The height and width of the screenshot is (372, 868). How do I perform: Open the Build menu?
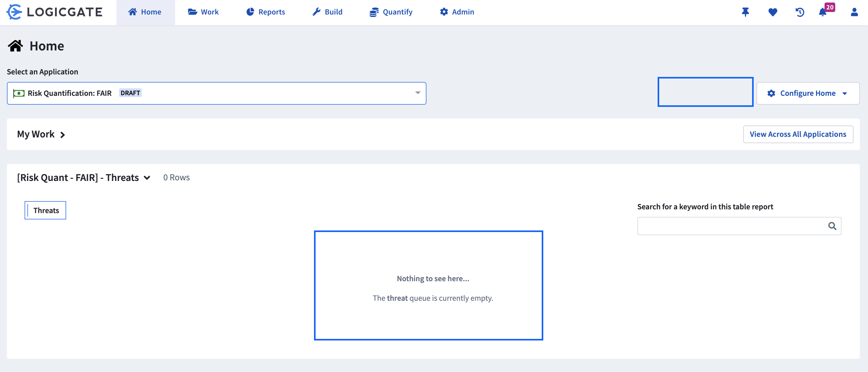[x=327, y=12]
